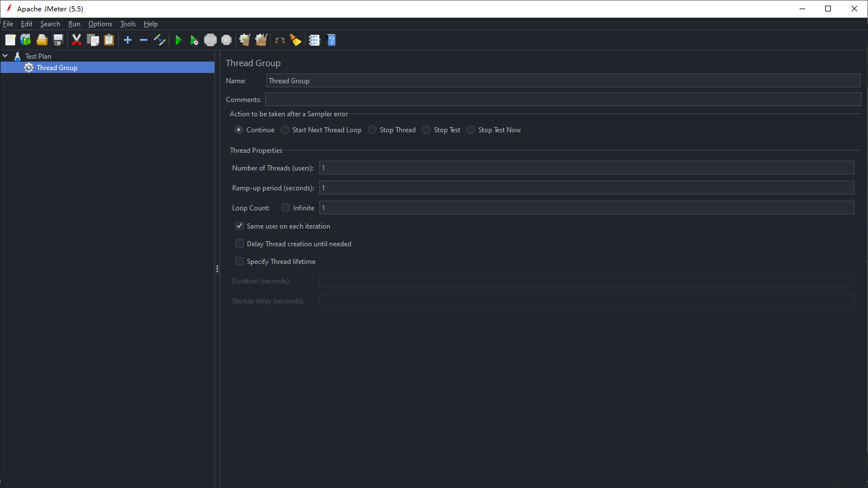Select the Continue radio button

coord(239,130)
